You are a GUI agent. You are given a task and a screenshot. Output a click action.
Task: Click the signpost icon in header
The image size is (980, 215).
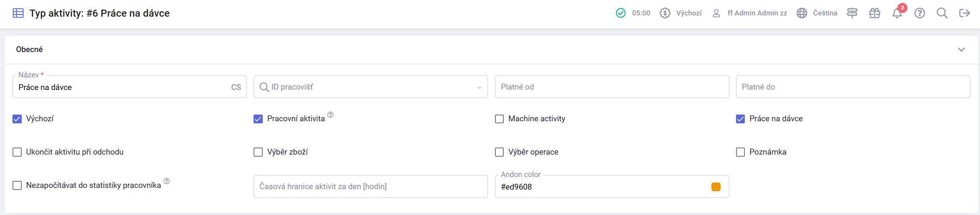852,13
